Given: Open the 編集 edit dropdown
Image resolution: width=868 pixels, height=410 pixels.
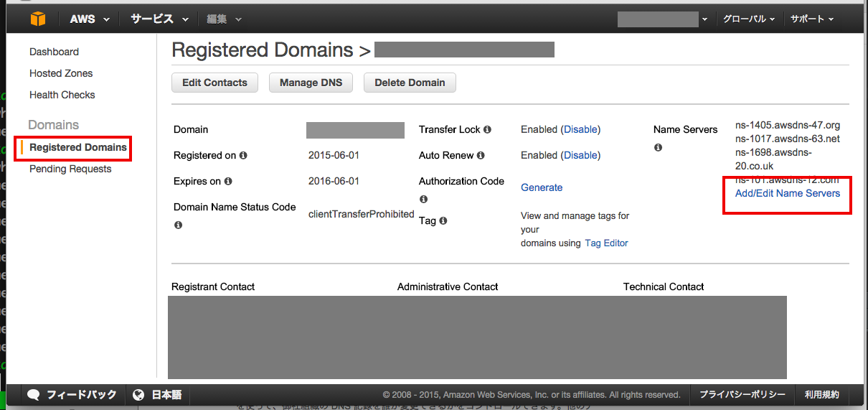Looking at the screenshot, I should click(x=225, y=19).
